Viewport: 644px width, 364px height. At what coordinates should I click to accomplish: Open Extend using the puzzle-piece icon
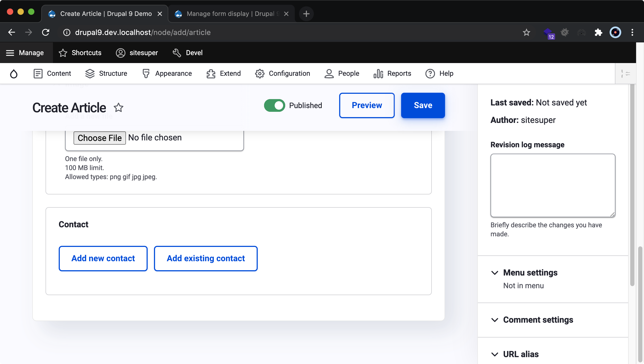click(211, 73)
